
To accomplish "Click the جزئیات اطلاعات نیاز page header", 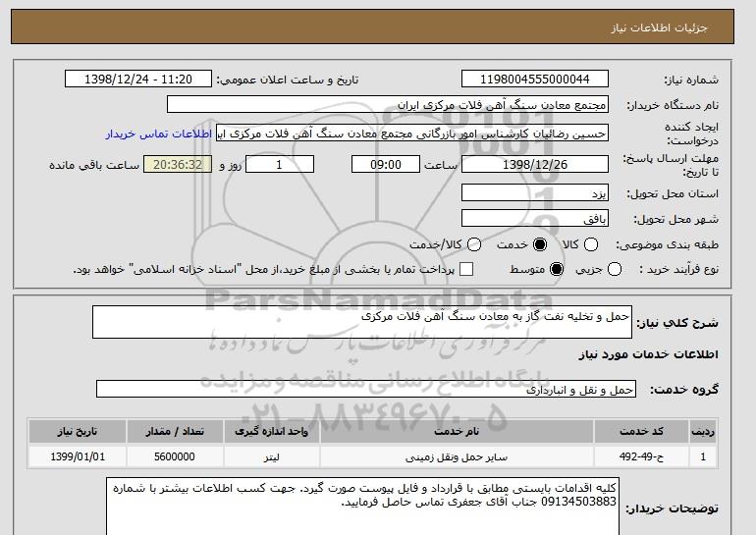I will 659,27.
